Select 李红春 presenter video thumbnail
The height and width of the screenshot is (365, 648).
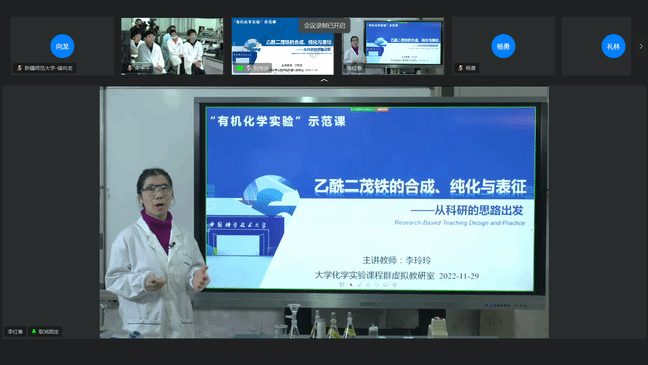tap(393, 46)
